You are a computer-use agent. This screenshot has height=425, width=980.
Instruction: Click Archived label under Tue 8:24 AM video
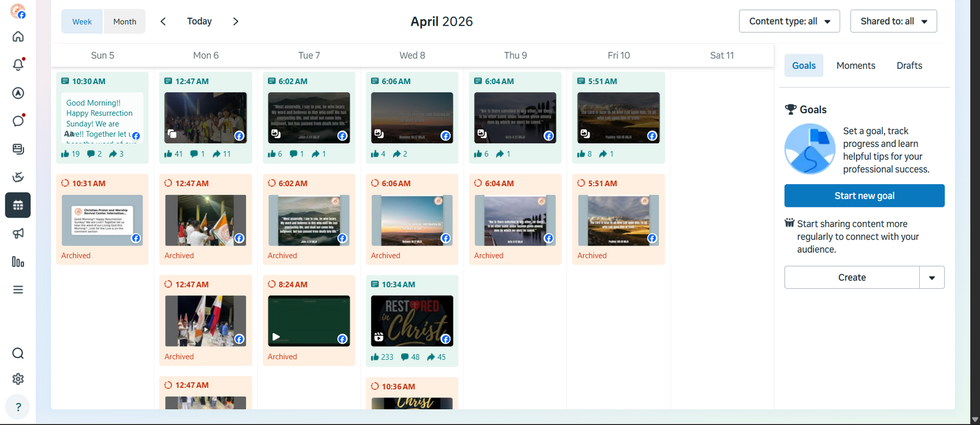coord(282,357)
